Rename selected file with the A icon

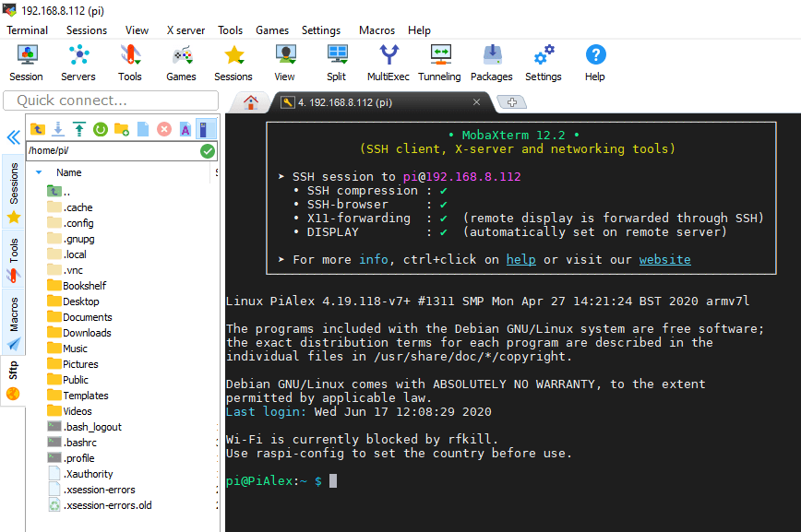(185, 129)
